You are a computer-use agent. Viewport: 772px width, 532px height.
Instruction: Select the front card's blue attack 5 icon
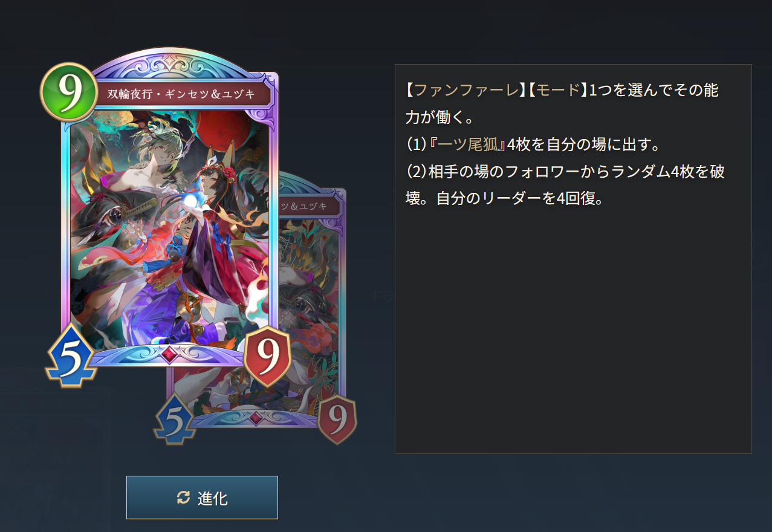(70, 355)
